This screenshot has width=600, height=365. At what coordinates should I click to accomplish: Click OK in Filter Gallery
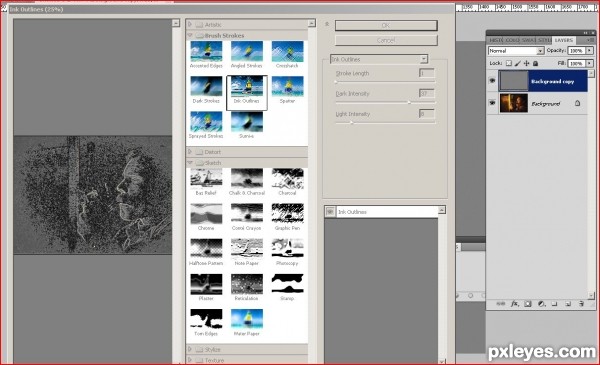[386, 26]
